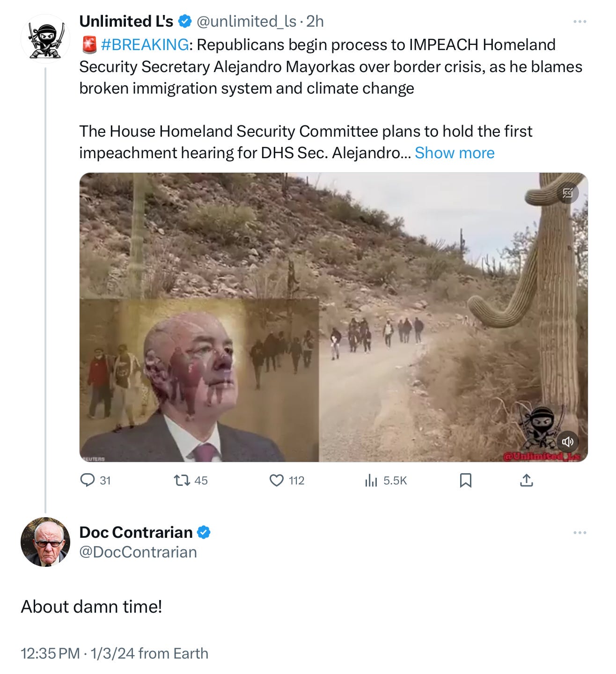The height and width of the screenshot is (674, 616).
Task: Visit the @DocContrarian handle
Action: (138, 552)
